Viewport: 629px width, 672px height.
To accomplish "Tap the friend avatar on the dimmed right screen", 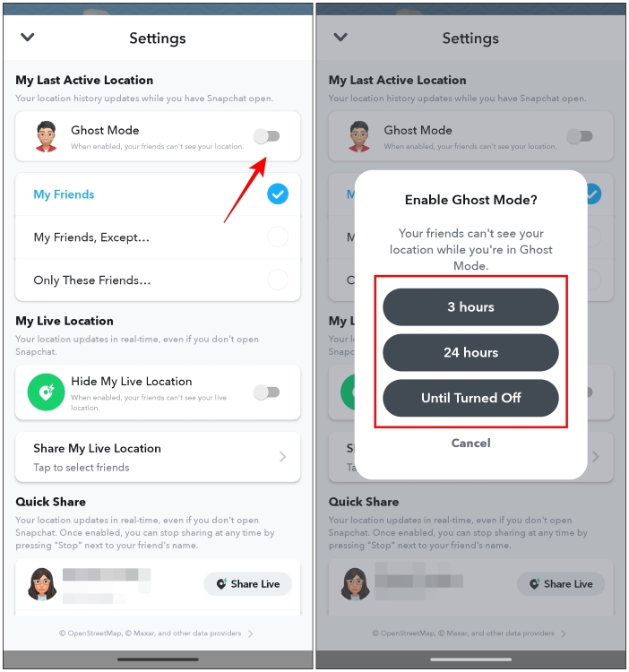I will (x=355, y=583).
